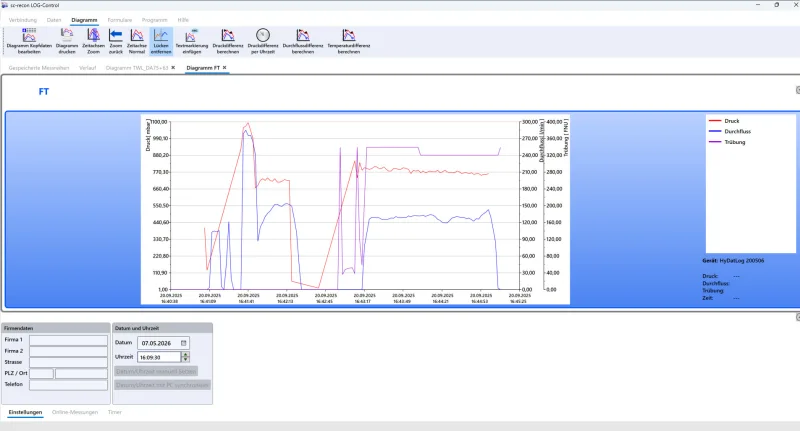Click blue Durchfluss legend entry
800x431 pixels.
point(730,132)
